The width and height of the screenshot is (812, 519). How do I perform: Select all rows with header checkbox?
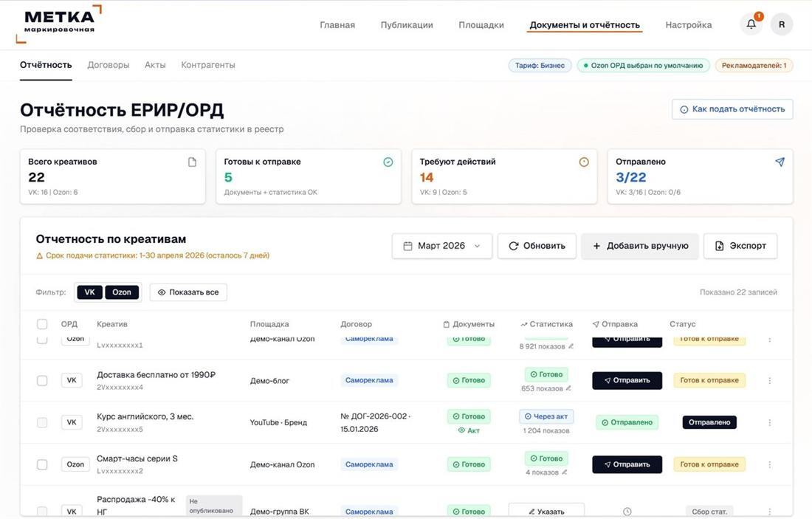pos(42,323)
